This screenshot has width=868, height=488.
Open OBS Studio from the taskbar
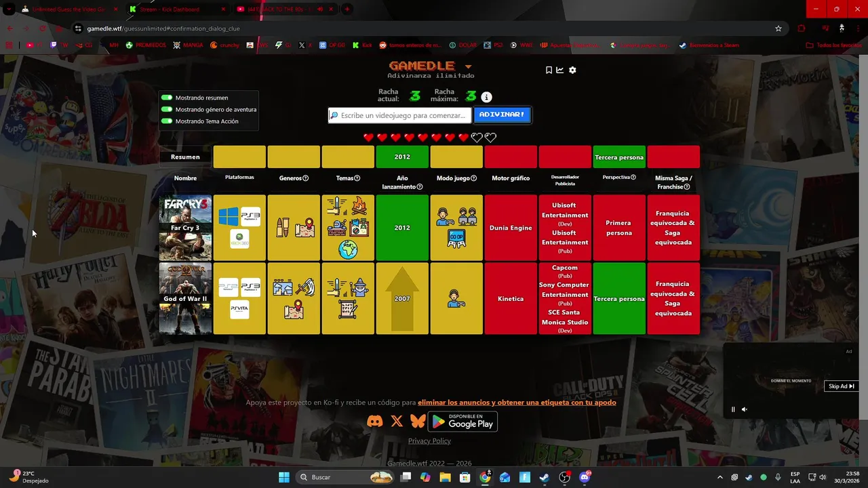[x=564, y=477]
